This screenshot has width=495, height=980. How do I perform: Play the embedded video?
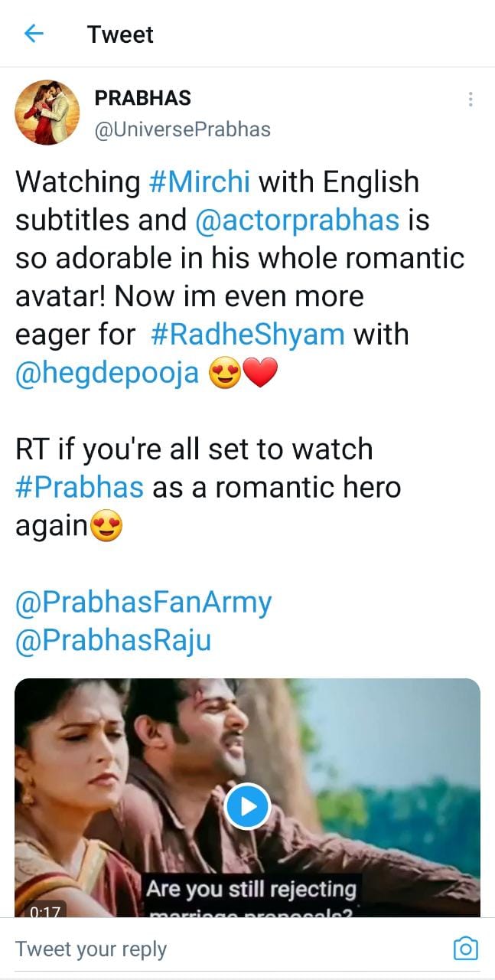247,805
